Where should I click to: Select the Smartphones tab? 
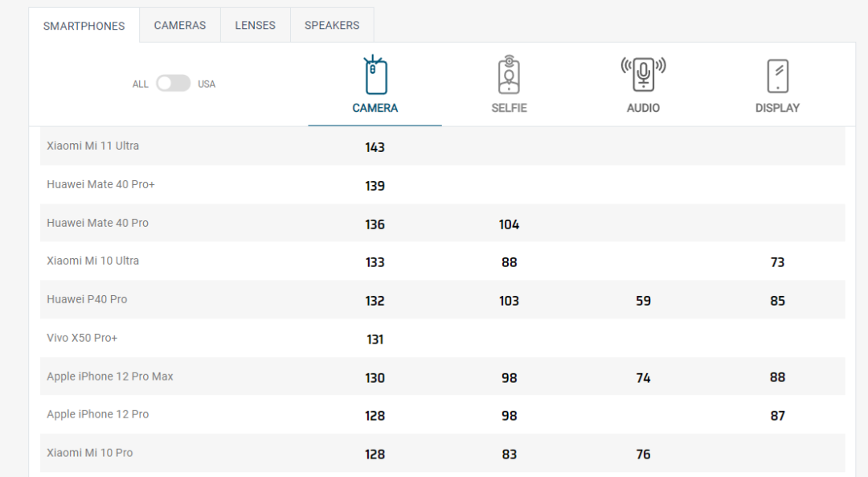84,26
